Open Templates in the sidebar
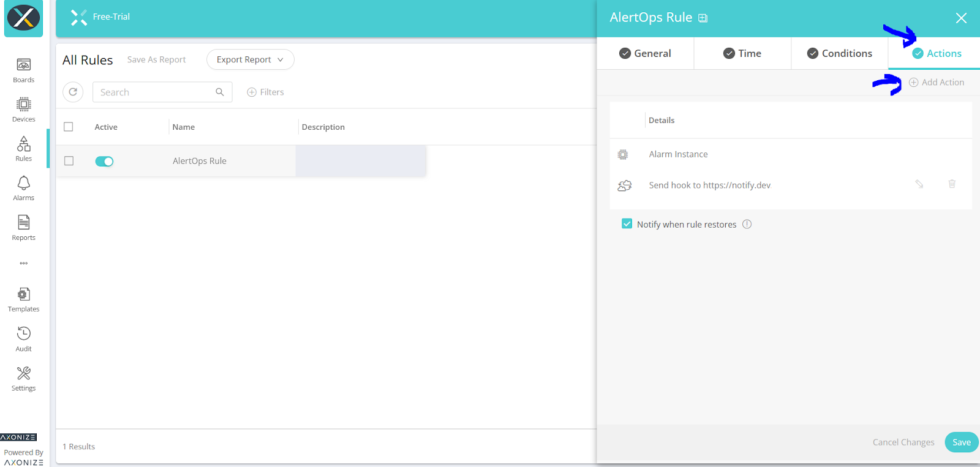980x467 pixels. point(23,294)
